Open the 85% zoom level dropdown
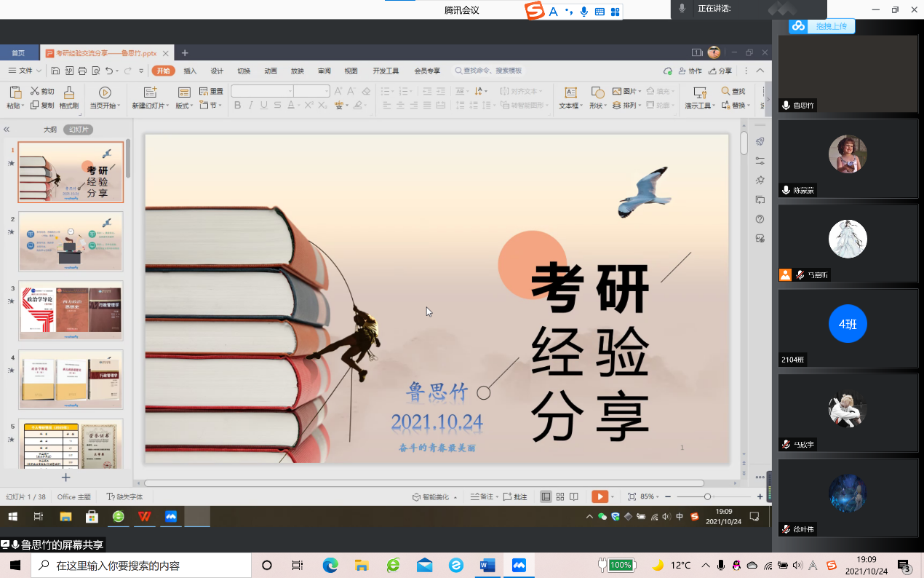This screenshot has width=924, height=578. pyautogui.click(x=649, y=496)
